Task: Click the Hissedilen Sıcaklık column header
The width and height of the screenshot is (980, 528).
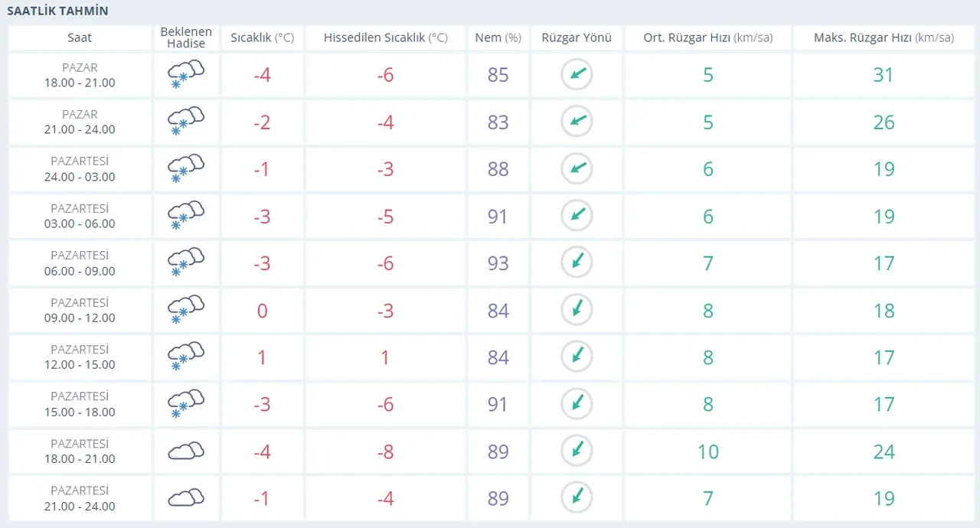Action: [385, 37]
